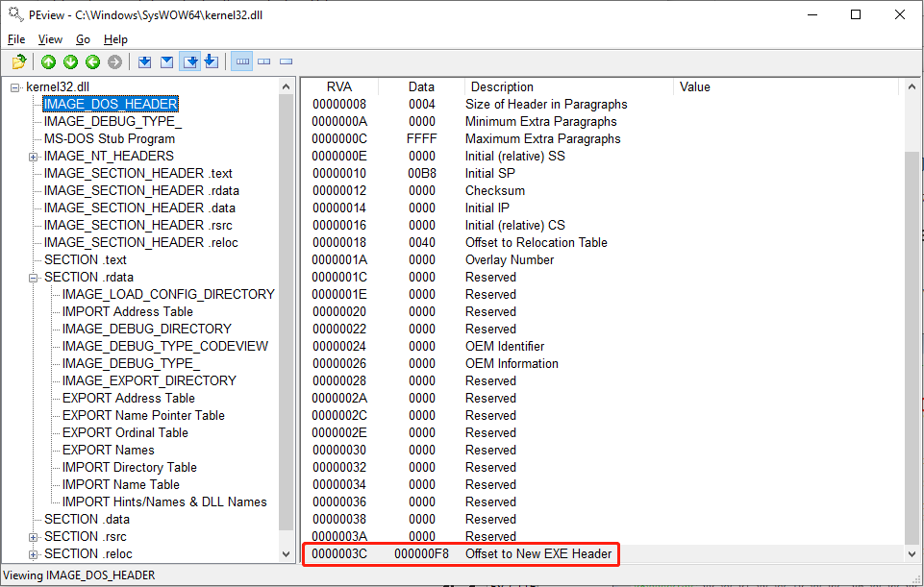This screenshot has height=587, width=924.
Task: Open the View menu
Action: point(50,39)
